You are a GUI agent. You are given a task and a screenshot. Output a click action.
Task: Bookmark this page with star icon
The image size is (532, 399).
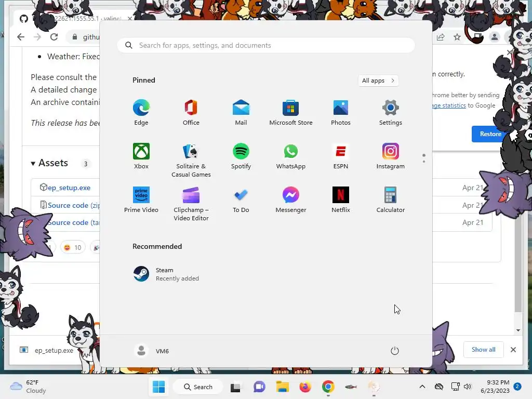[457, 37]
